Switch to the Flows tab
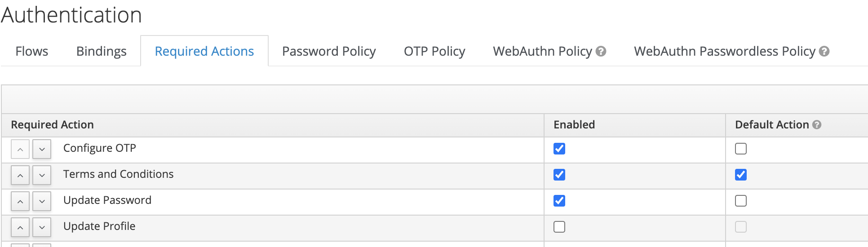Image resolution: width=868 pixels, height=247 pixels. click(32, 51)
